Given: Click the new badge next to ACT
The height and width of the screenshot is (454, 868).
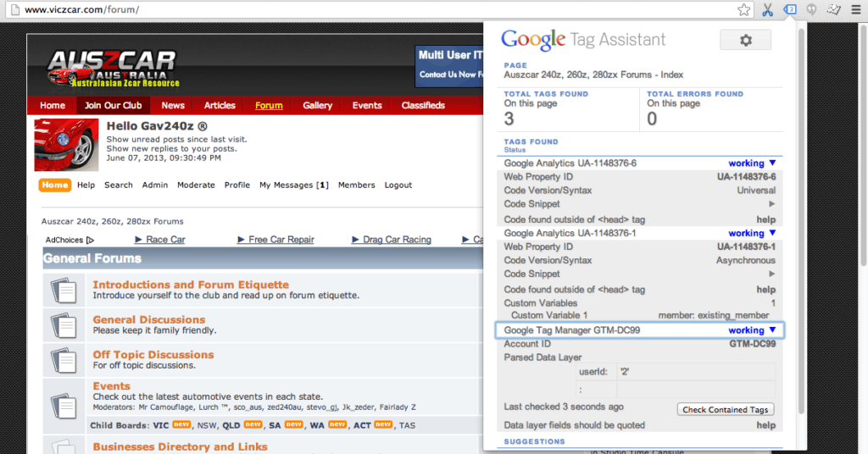Looking at the screenshot, I should coord(383,424).
